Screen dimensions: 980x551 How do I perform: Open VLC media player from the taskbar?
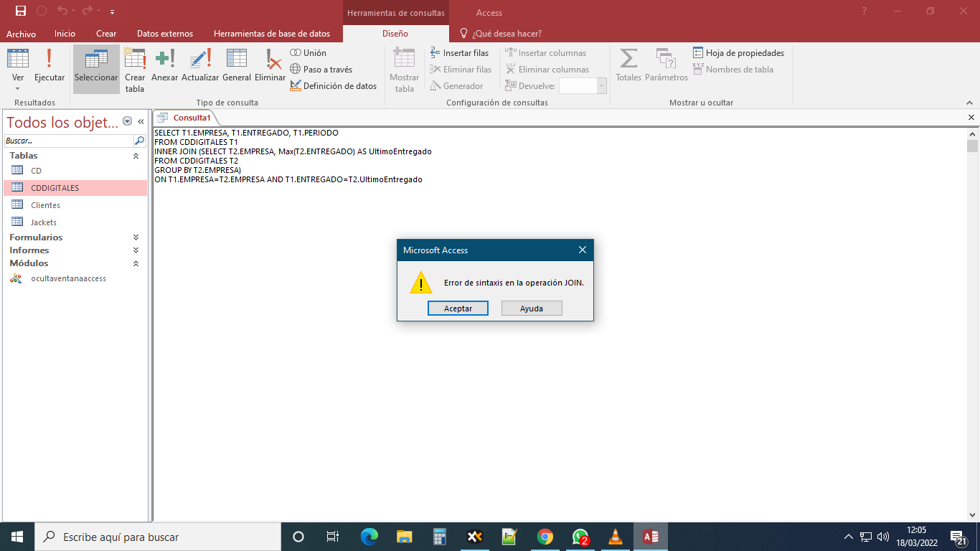point(616,537)
